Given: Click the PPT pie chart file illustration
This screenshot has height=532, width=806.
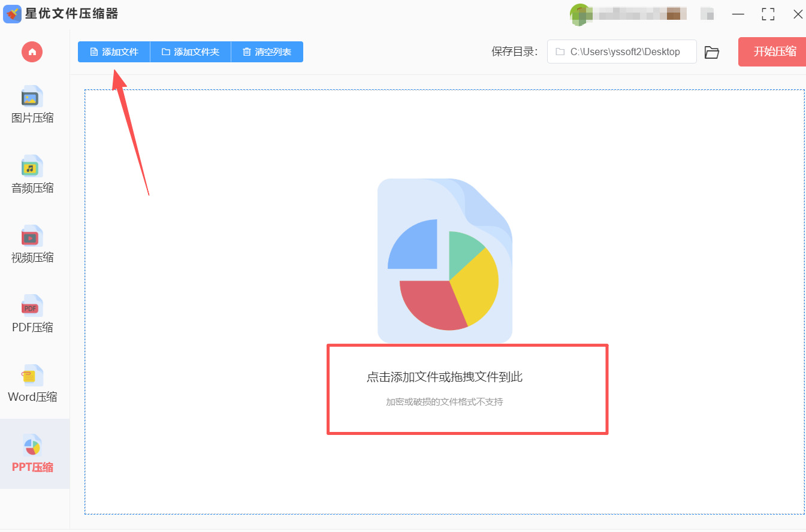Looking at the screenshot, I should [x=445, y=261].
